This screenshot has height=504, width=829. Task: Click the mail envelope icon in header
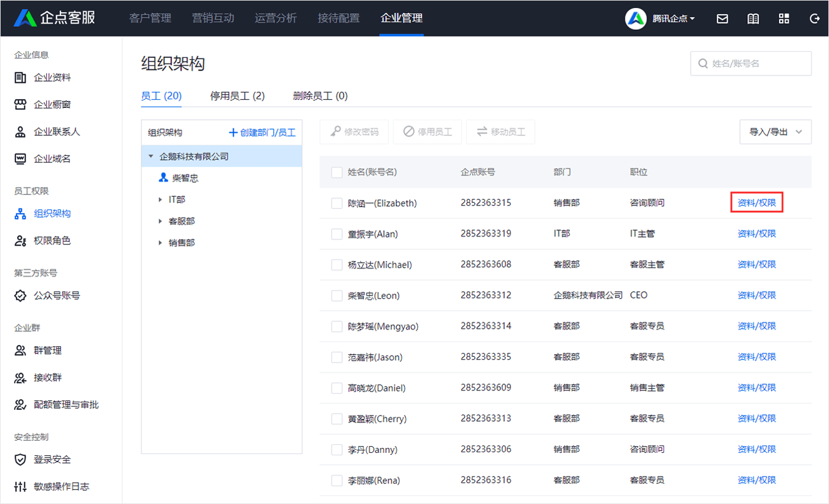(x=722, y=18)
